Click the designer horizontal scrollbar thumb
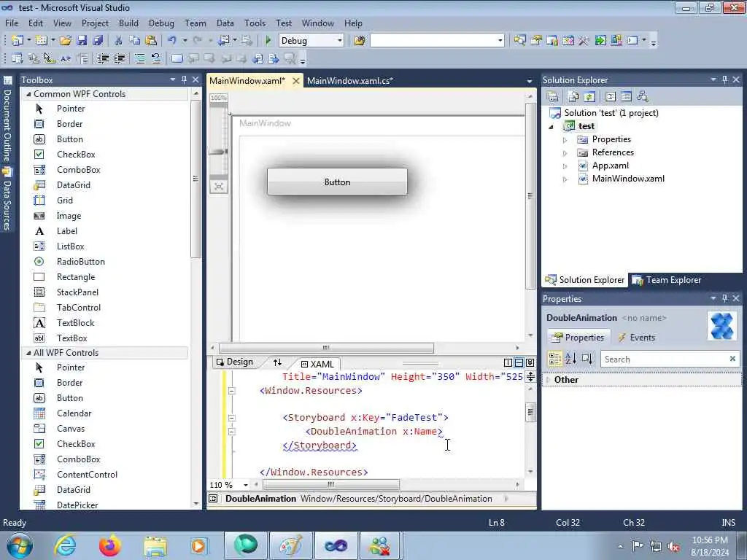This screenshot has width=747, height=560. [326, 348]
